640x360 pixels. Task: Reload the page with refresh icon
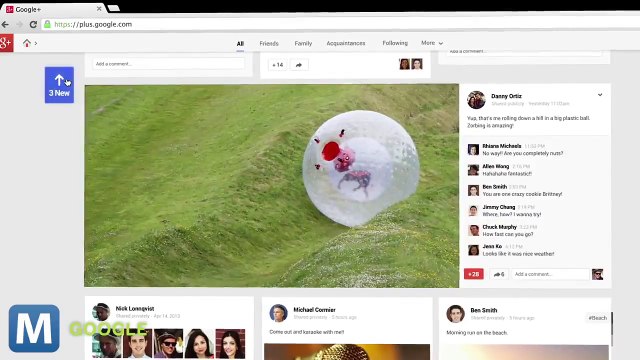33,24
